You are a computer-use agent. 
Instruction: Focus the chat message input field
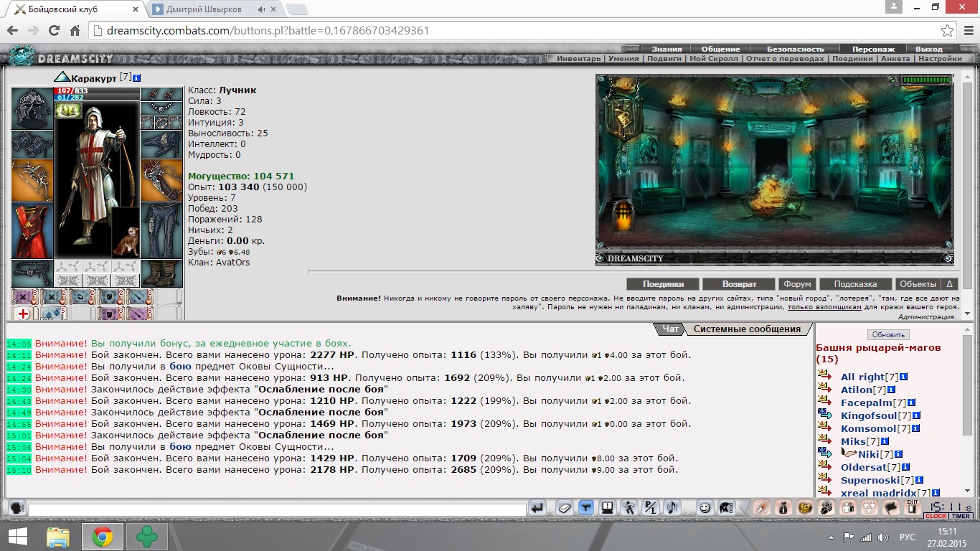click(277, 509)
